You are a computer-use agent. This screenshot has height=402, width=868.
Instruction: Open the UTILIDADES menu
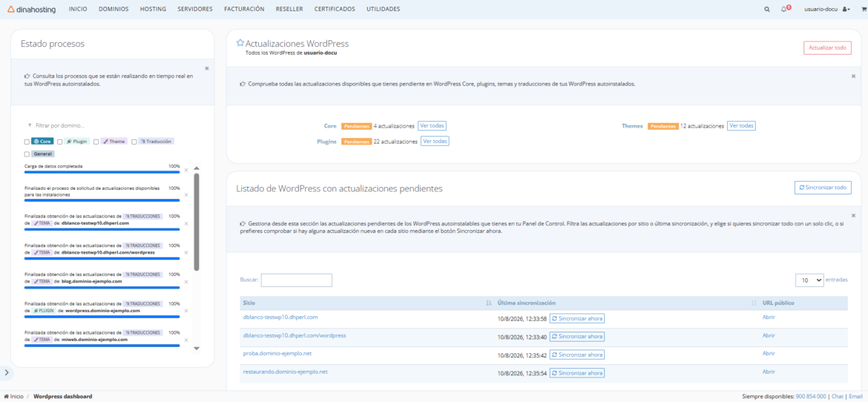383,10
